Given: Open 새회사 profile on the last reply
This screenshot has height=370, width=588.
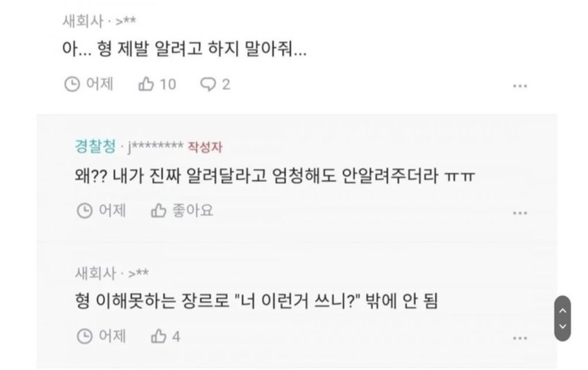Looking at the screenshot, I should (x=96, y=273).
